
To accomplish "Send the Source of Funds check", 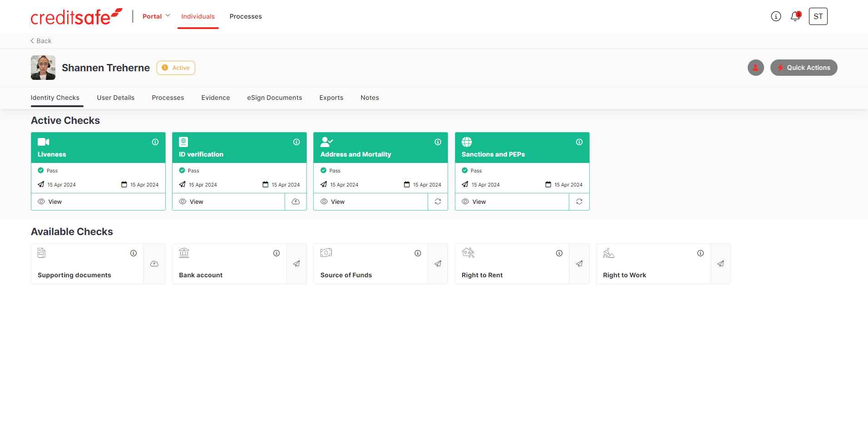I will tap(438, 264).
